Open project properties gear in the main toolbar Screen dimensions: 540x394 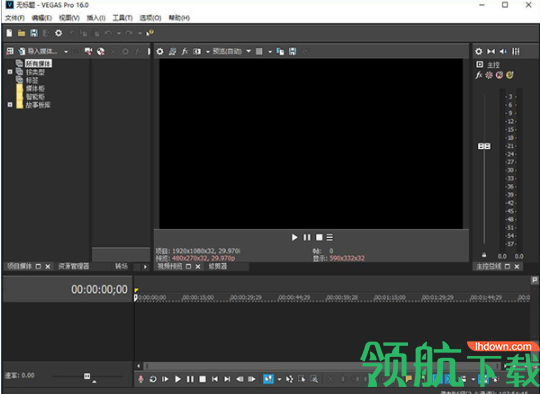(x=59, y=33)
